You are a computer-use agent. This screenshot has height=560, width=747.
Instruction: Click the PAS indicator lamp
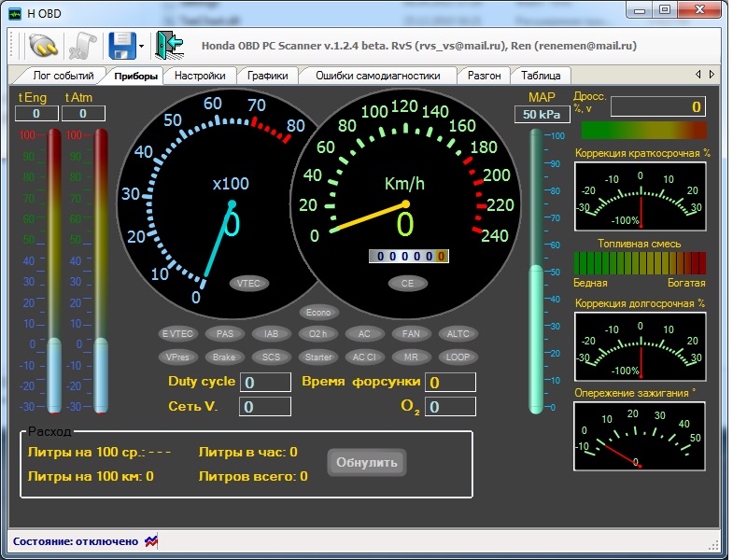[x=225, y=334]
